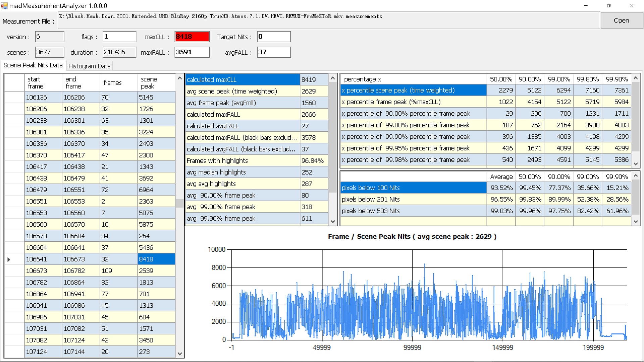Image resolution: width=644 pixels, height=362 pixels.
Task: Click percentile 50.00% column header
Action: (501, 79)
